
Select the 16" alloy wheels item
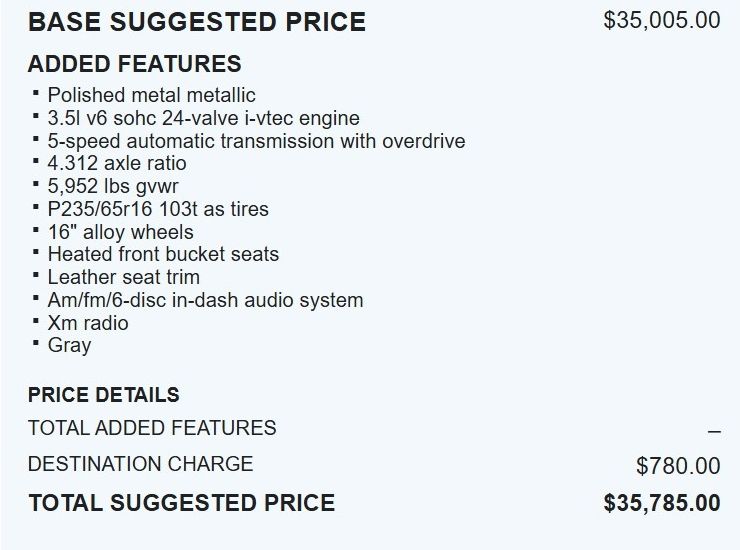(x=120, y=232)
